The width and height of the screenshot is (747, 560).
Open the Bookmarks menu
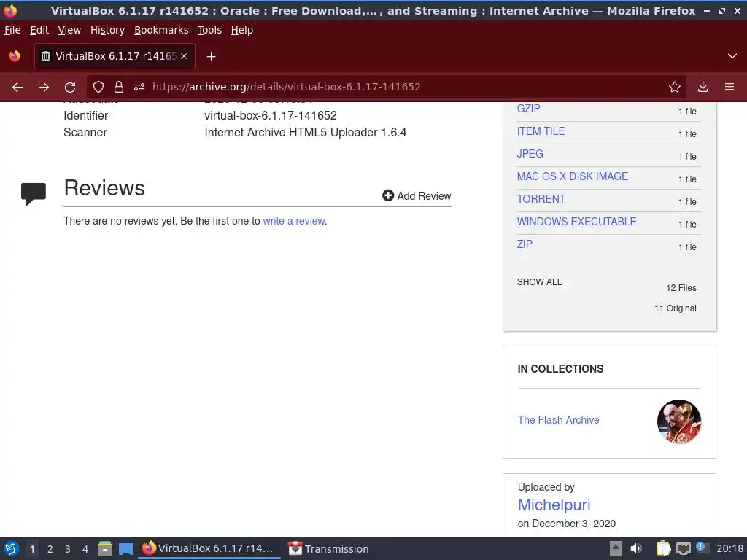(x=161, y=30)
